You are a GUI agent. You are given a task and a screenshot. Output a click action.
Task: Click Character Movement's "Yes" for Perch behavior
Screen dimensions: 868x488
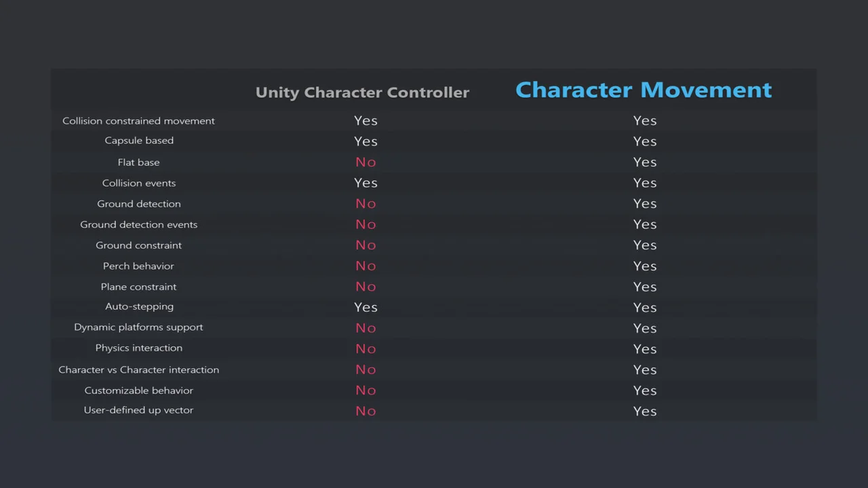click(645, 266)
